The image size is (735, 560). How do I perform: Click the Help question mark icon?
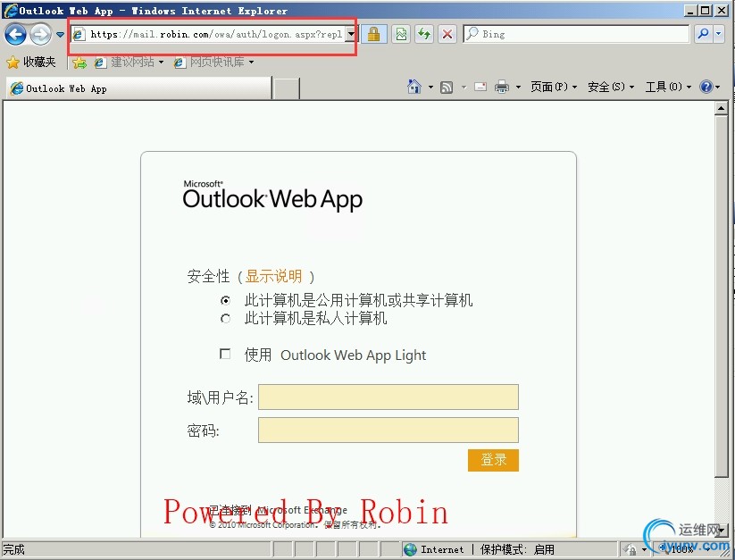tap(706, 87)
